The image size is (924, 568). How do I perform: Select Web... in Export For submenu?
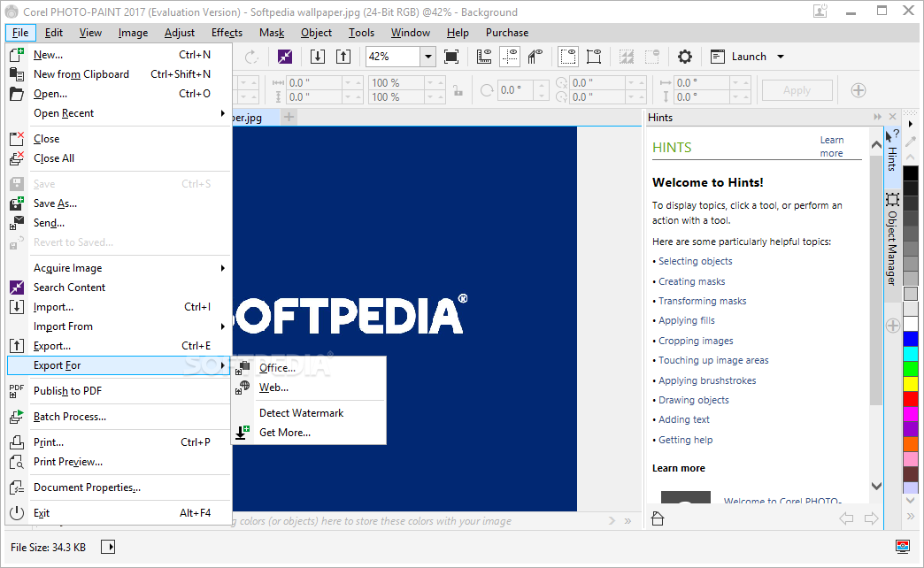point(309,388)
